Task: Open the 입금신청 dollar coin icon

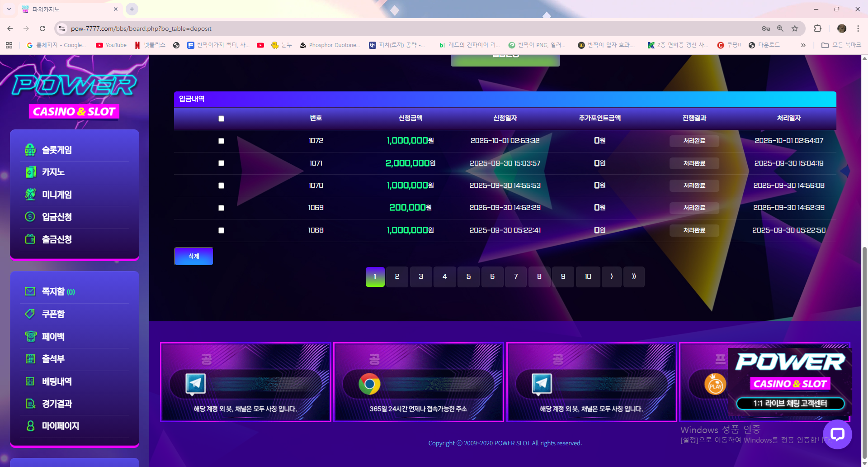Action: (x=30, y=217)
